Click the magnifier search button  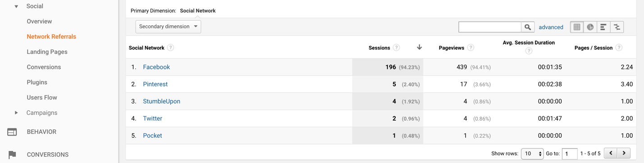coord(528,27)
